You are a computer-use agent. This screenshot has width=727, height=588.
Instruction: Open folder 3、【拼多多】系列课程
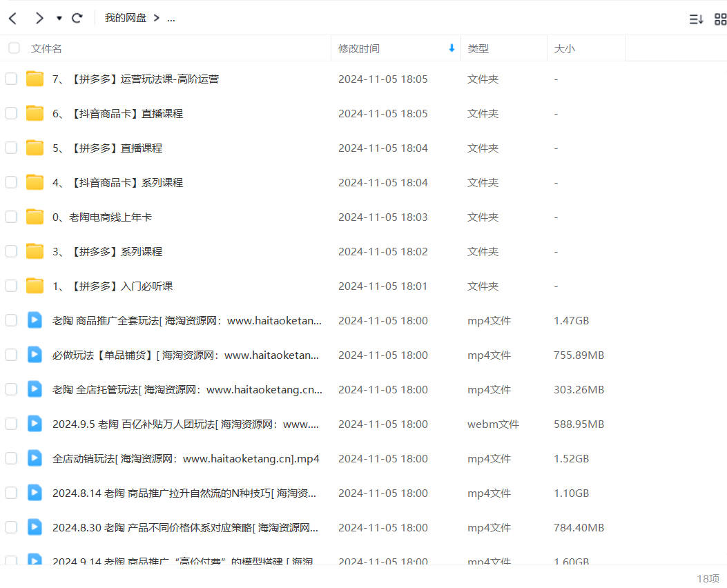[x=107, y=252]
